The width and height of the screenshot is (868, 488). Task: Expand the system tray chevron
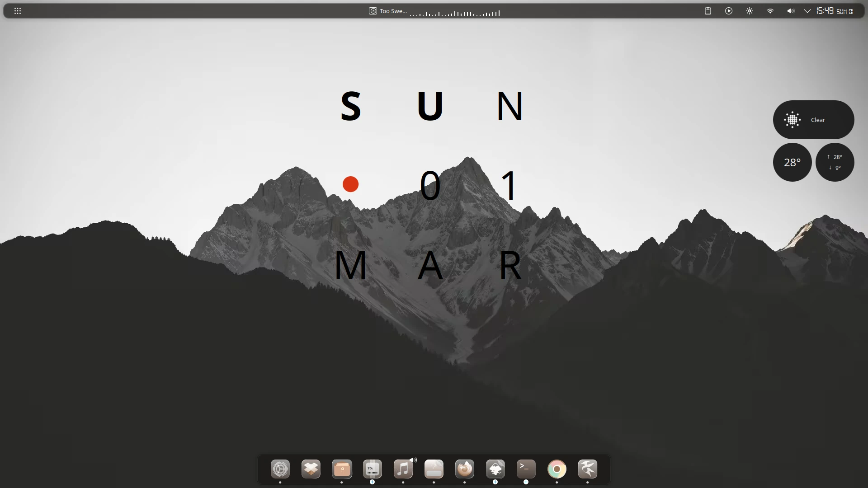point(808,11)
